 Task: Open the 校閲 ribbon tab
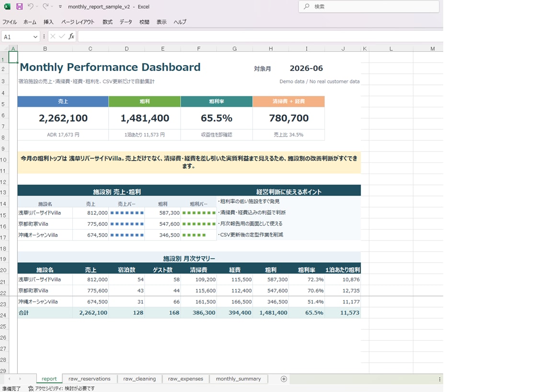tap(144, 22)
